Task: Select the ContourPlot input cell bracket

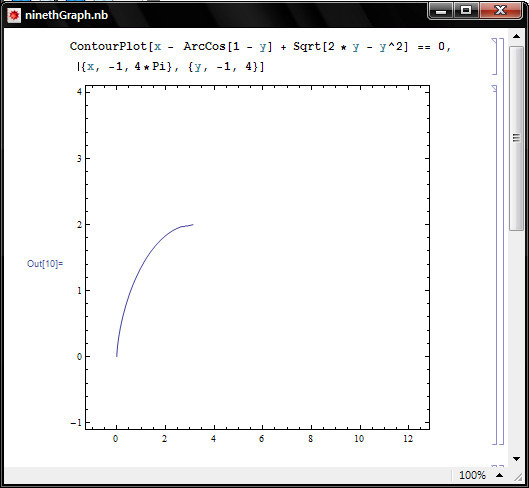Action: click(x=495, y=56)
